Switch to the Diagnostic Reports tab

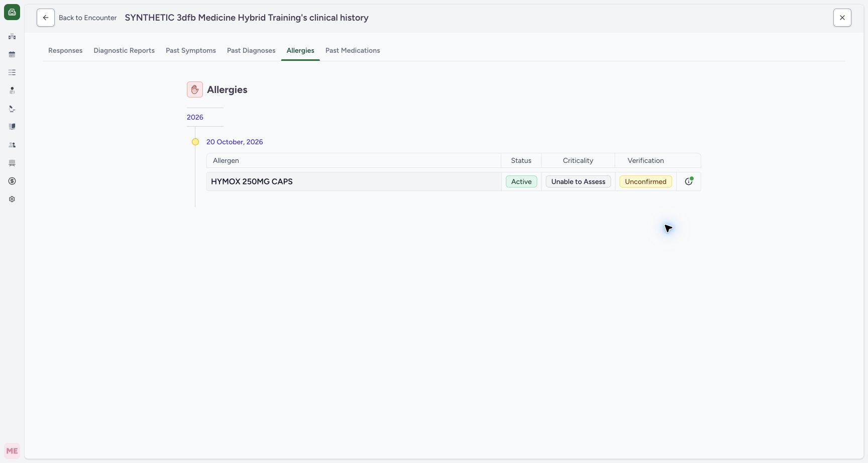tap(124, 50)
